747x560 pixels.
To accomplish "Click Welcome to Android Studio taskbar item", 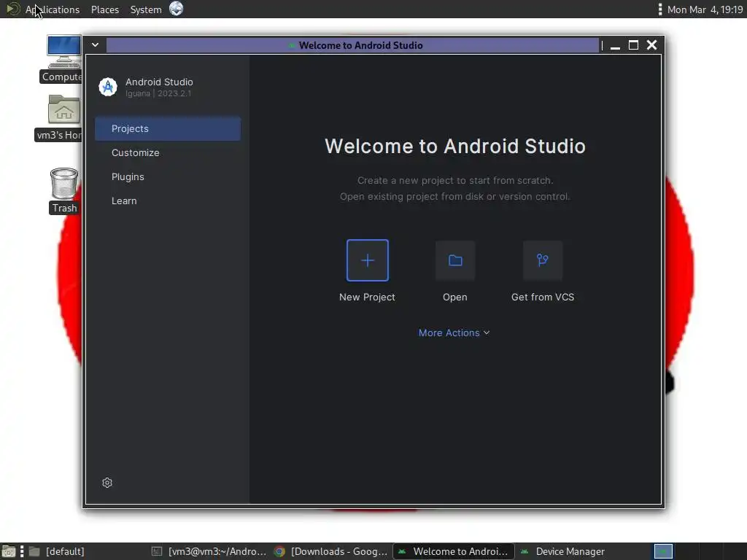I will point(454,551).
